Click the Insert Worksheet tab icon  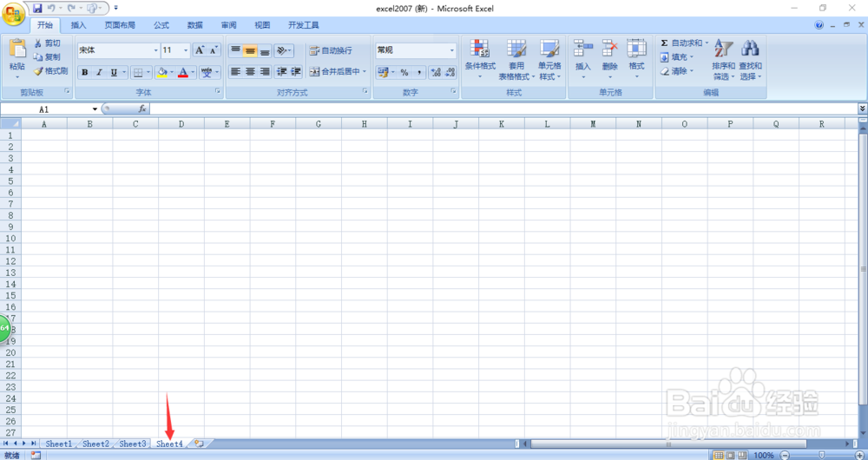(x=199, y=444)
